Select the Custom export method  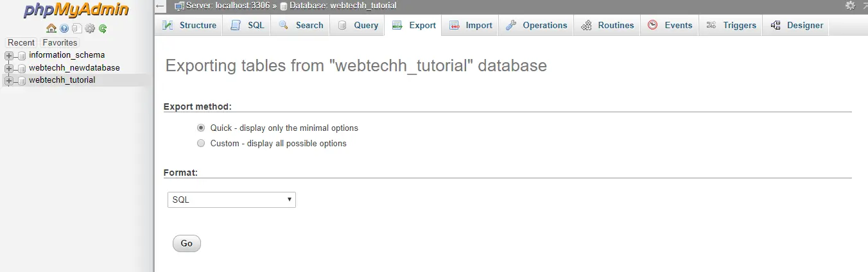(x=201, y=143)
